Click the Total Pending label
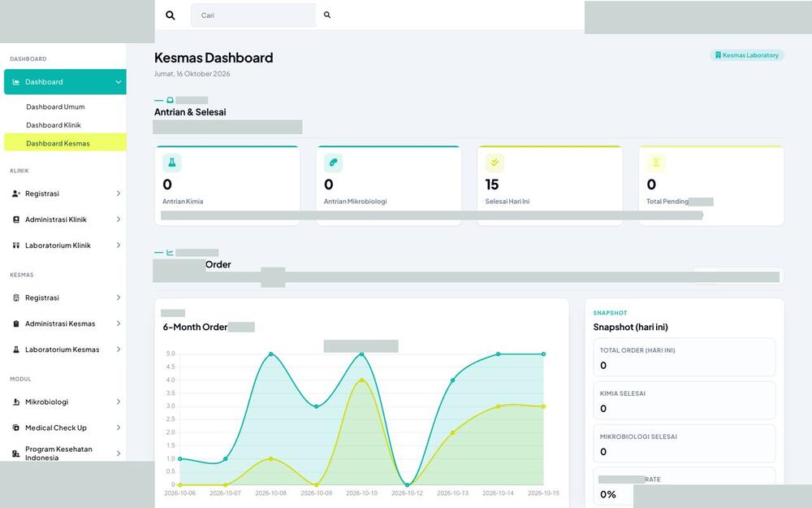 tap(667, 201)
